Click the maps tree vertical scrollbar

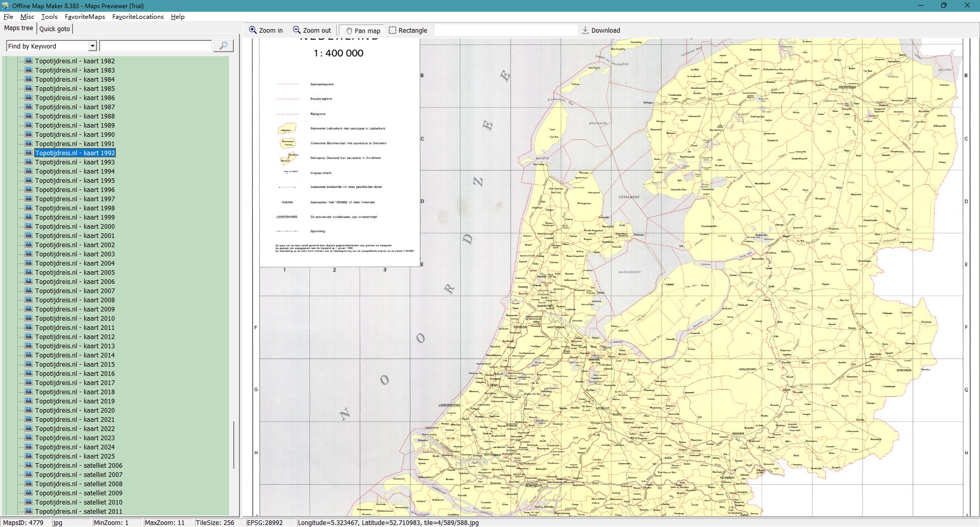coord(234,444)
